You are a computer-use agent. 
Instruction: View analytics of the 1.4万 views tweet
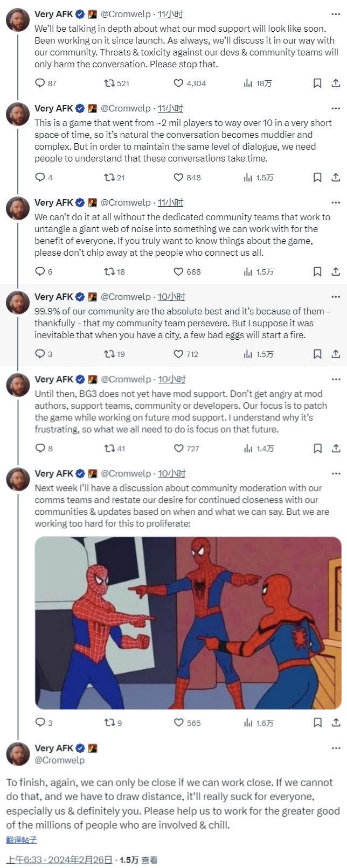click(x=248, y=449)
